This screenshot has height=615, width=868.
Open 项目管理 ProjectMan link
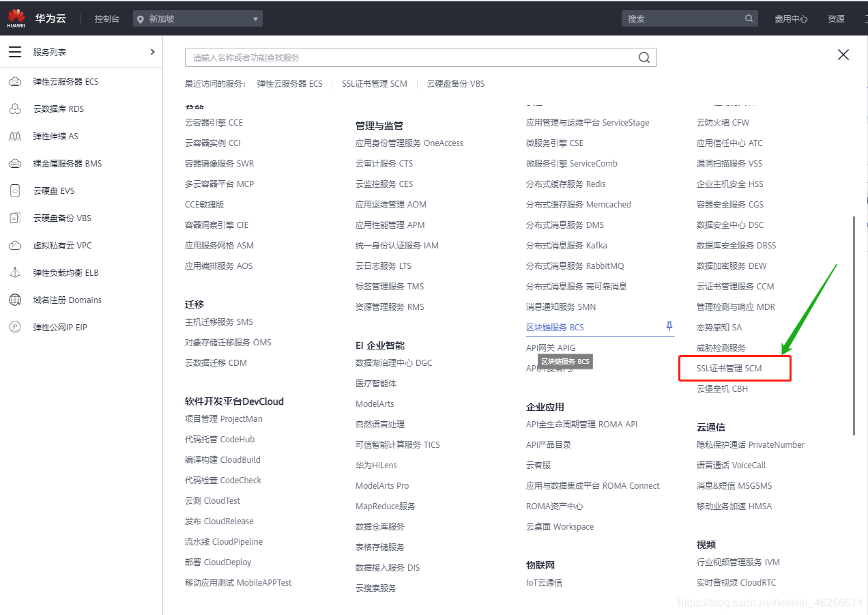[224, 419]
